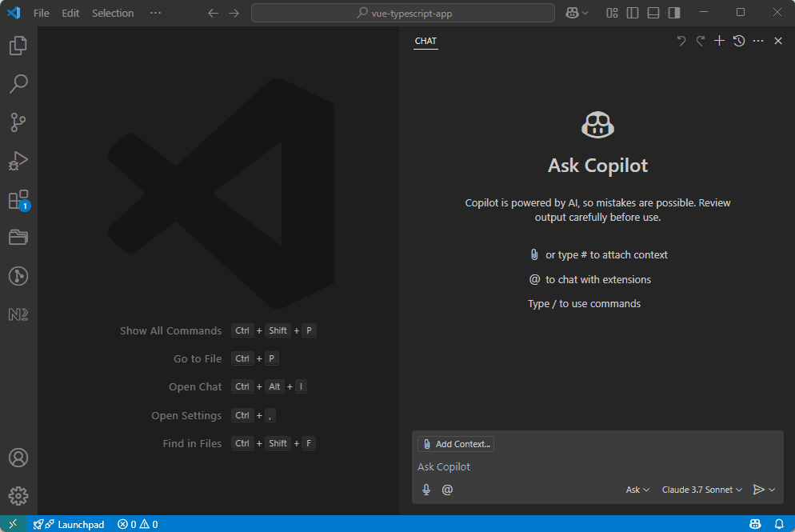The image size is (795, 532).
Task: Select the CHAT tab
Action: [425, 41]
